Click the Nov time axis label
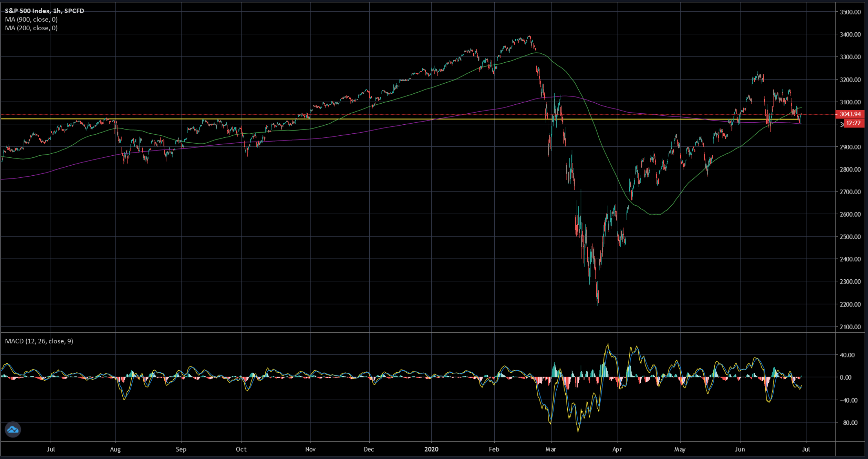This screenshot has height=459, width=868. (x=310, y=449)
